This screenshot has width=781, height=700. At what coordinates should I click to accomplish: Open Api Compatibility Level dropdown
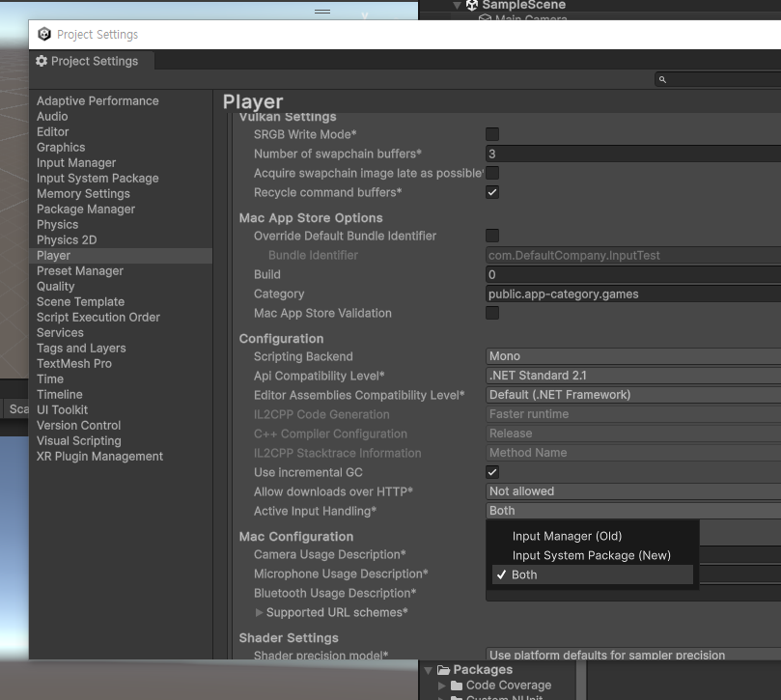633,376
